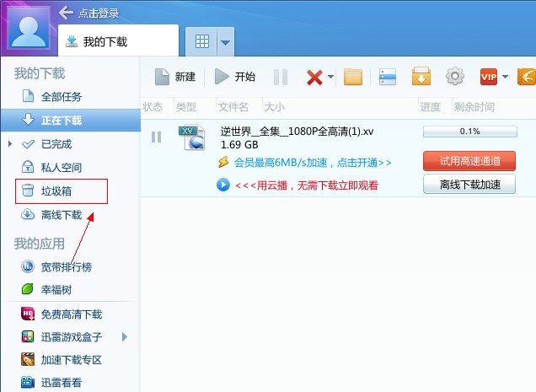Click the 试用高速通道 button

click(x=469, y=161)
